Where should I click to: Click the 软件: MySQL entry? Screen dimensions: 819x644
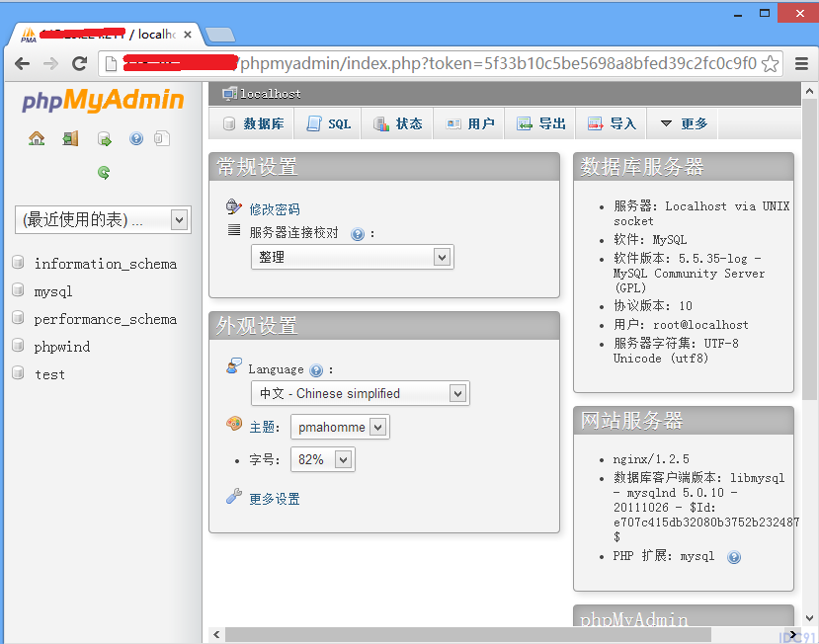pyautogui.click(x=650, y=239)
